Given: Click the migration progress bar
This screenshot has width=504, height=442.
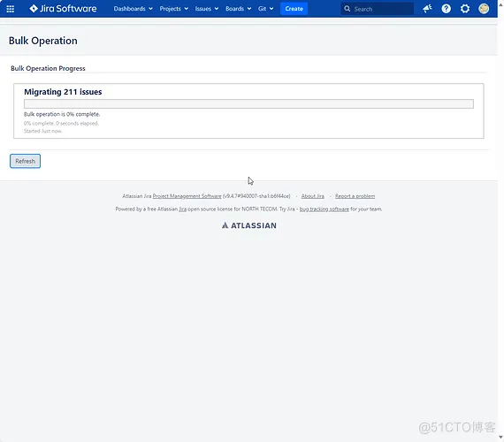Looking at the screenshot, I should click(248, 103).
